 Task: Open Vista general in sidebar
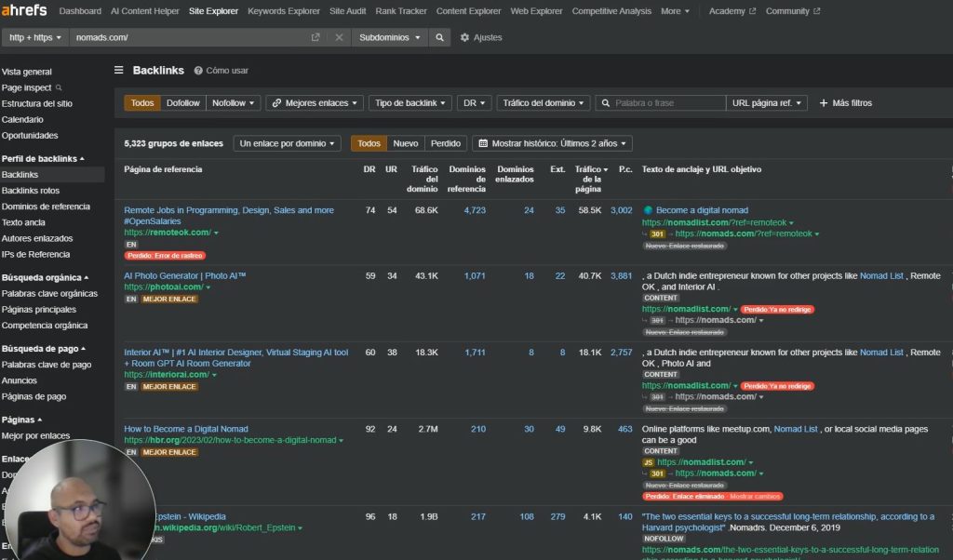pos(27,72)
